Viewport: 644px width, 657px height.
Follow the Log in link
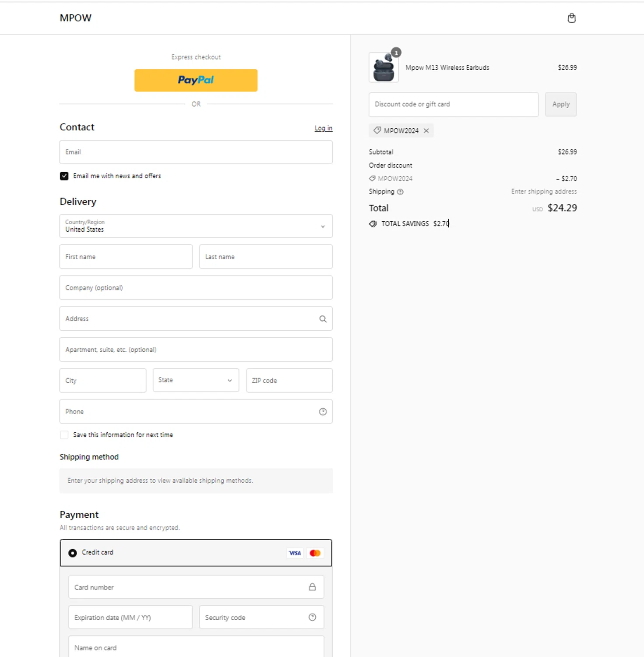pyautogui.click(x=324, y=128)
